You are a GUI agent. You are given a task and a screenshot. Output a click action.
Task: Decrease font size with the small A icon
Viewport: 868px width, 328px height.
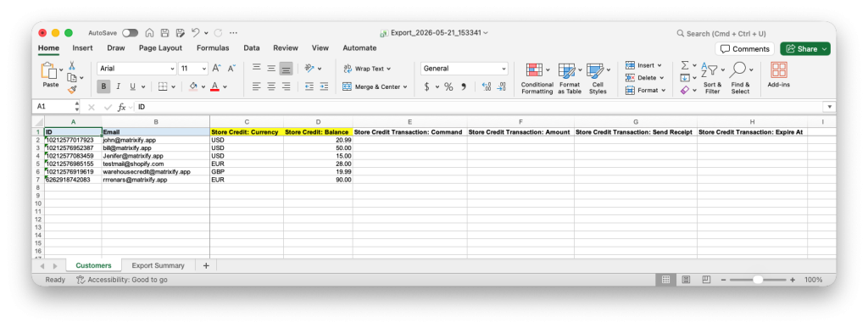pos(232,69)
